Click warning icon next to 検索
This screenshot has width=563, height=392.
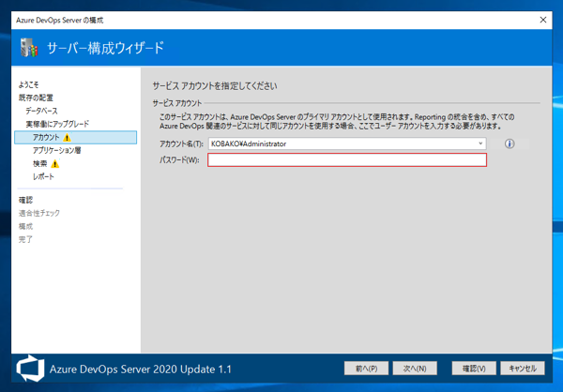55,164
